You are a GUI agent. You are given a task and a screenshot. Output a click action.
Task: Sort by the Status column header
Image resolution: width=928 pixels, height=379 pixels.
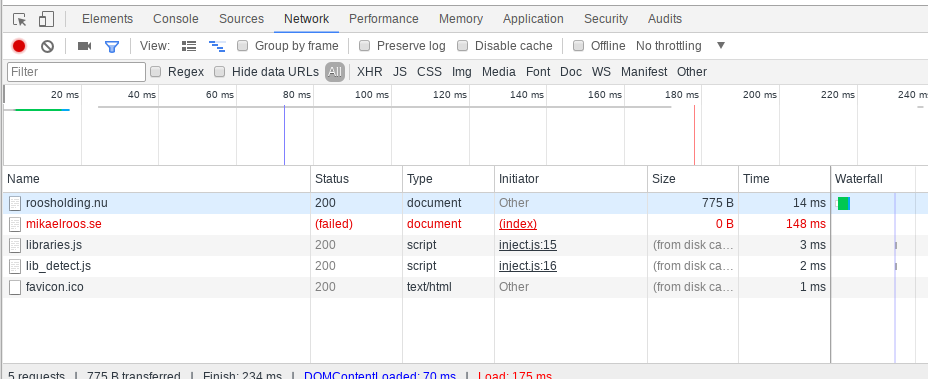click(x=356, y=179)
